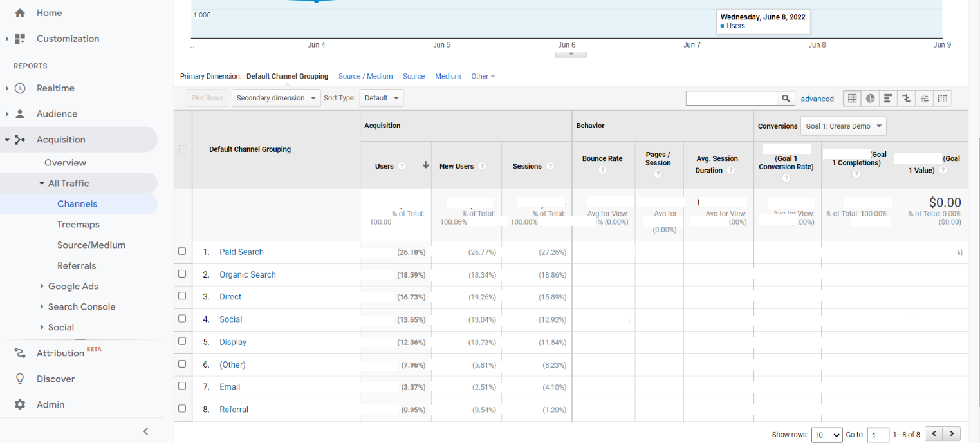Expand the Search Console section

(42, 307)
